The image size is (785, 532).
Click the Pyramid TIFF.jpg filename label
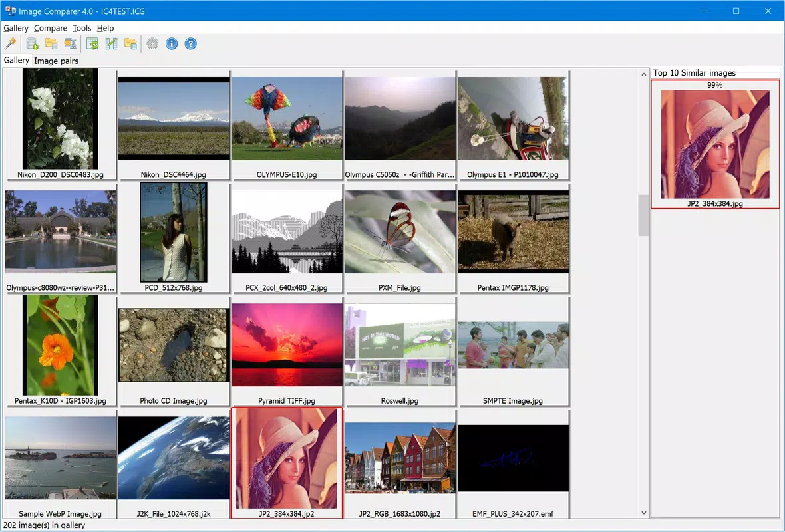click(286, 401)
